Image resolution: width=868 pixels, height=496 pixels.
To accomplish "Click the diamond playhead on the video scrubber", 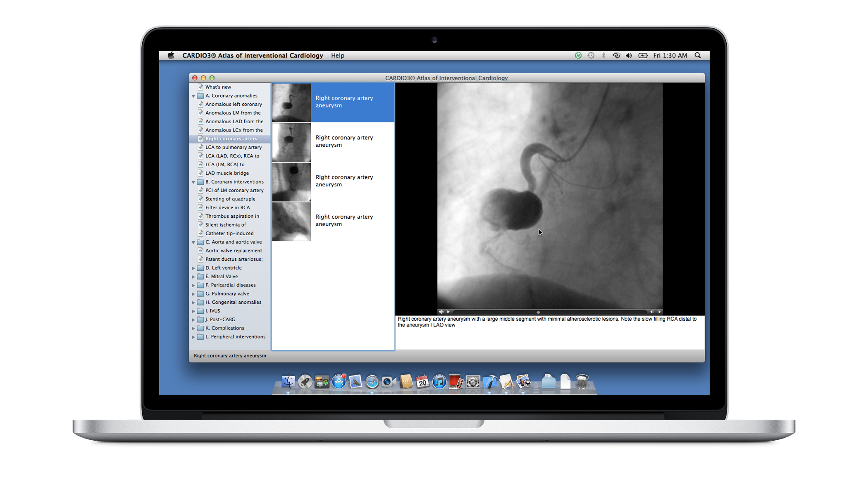I will tap(538, 312).
